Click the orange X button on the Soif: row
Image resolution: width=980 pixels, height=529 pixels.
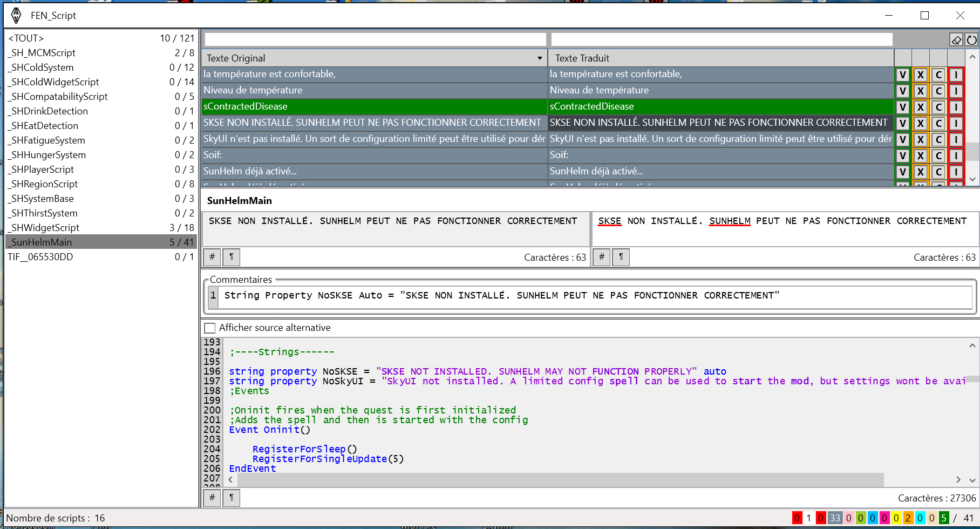coord(921,156)
